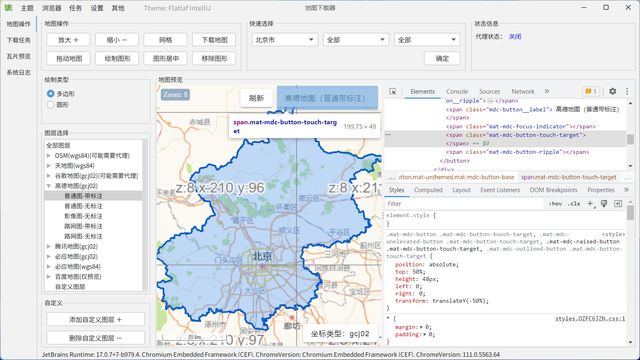Viewport: 640px width, 360px height.
Task: Add new style rule plus icon
Action: pos(590,203)
